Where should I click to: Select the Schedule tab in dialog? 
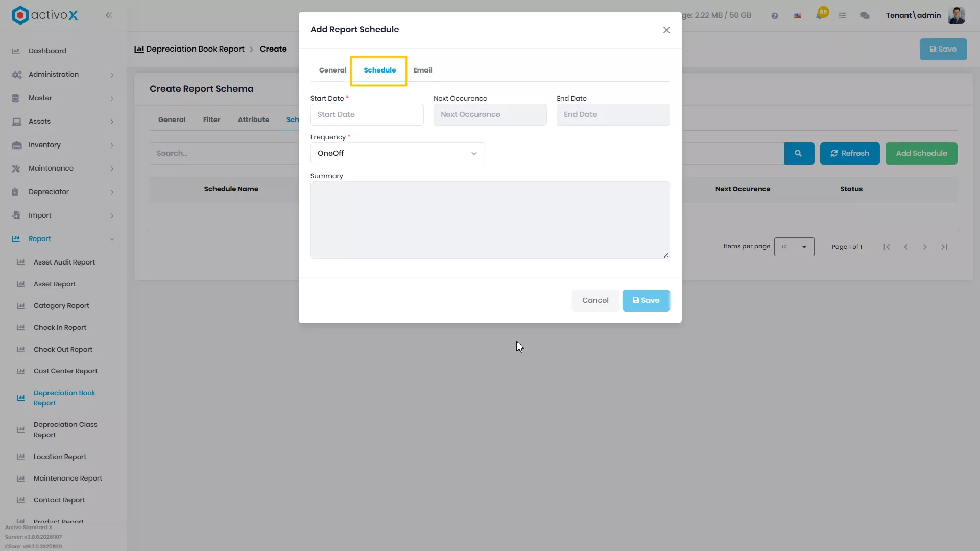tap(379, 70)
